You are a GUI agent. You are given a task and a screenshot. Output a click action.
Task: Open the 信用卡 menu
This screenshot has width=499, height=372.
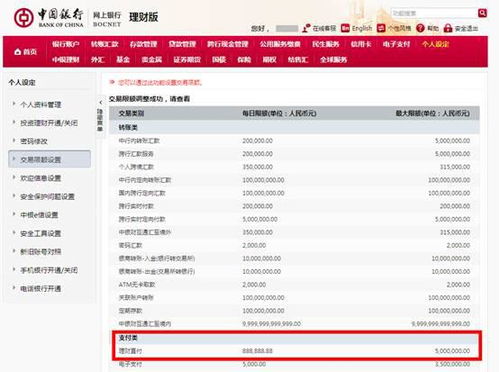point(361,44)
